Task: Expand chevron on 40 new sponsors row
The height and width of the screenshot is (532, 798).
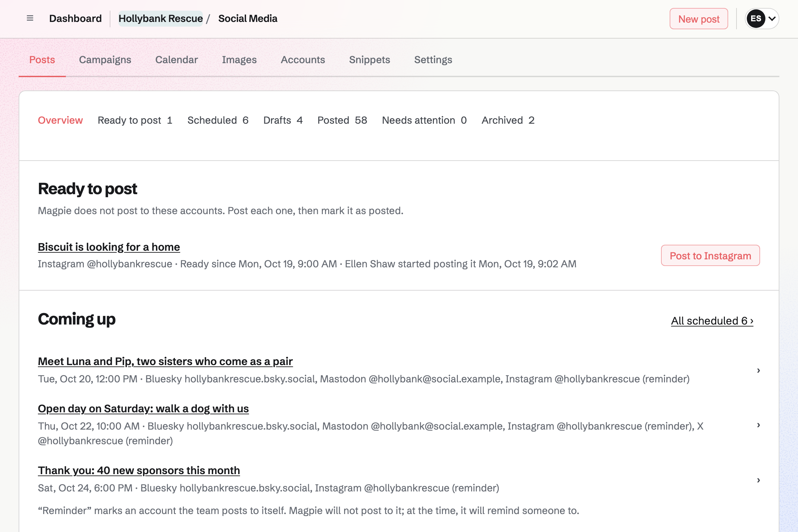Action: point(758,480)
